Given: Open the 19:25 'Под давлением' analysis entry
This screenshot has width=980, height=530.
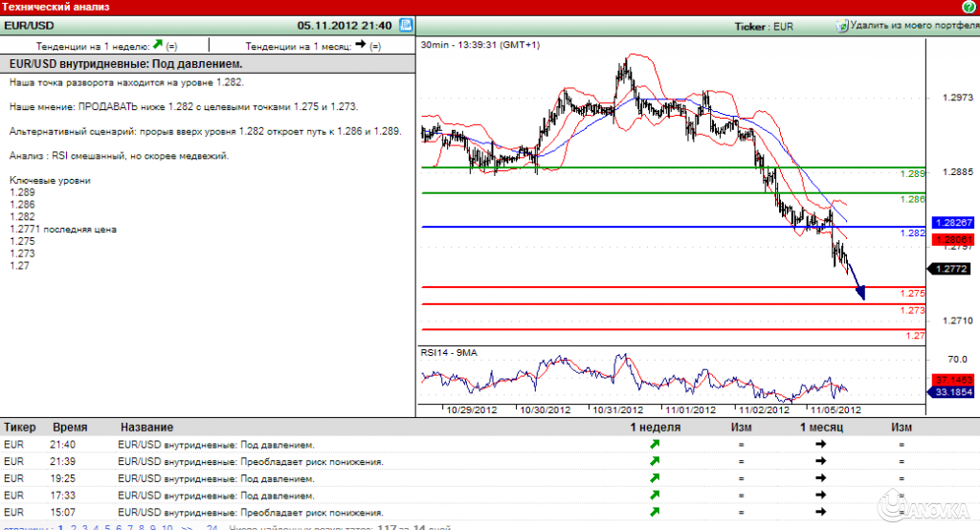Looking at the screenshot, I should click(215, 478).
